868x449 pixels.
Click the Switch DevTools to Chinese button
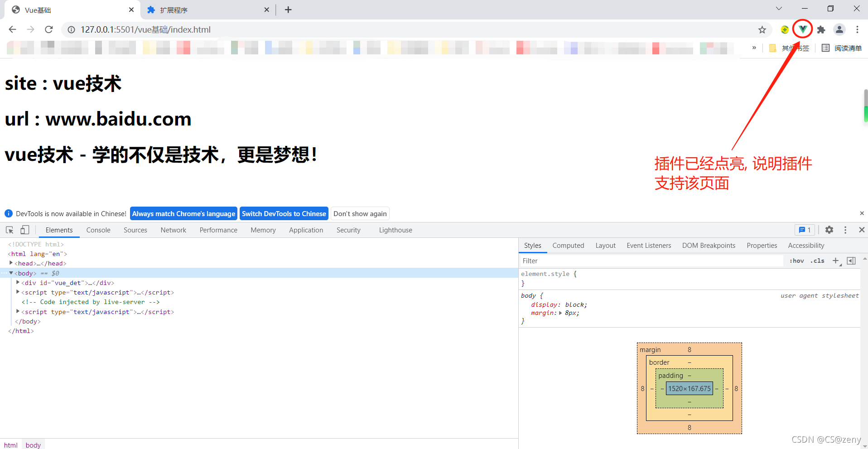tap(284, 213)
